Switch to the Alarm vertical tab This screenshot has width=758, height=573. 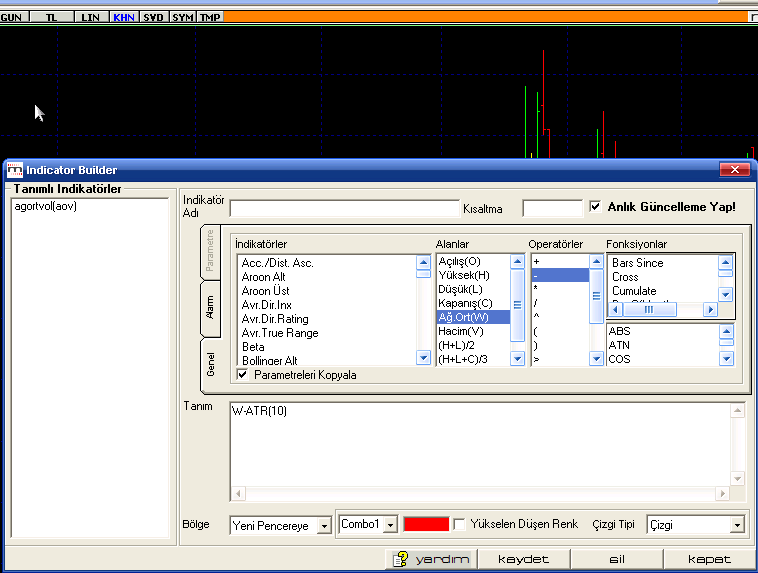(210, 308)
